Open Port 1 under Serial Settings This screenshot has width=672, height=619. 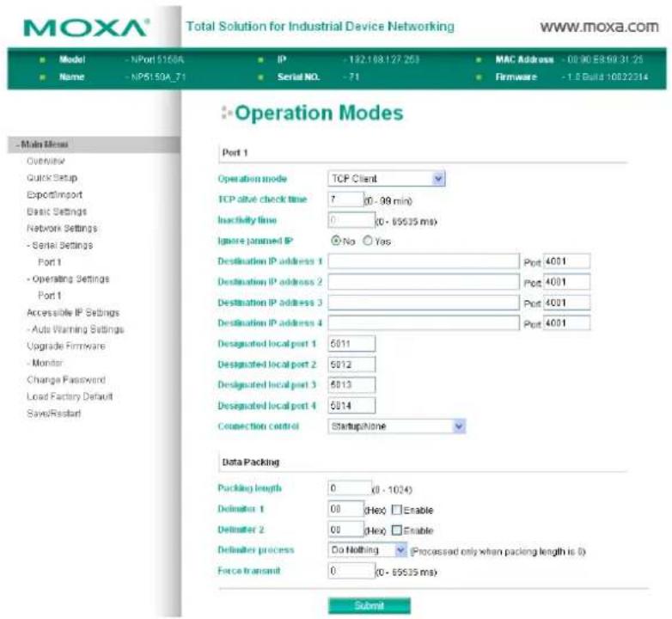pos(50,262)
